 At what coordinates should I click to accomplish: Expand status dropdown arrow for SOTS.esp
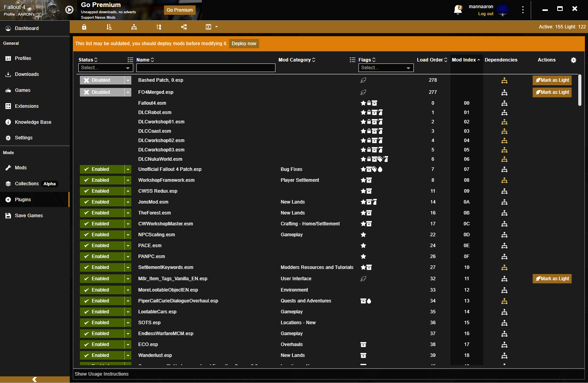128,323
